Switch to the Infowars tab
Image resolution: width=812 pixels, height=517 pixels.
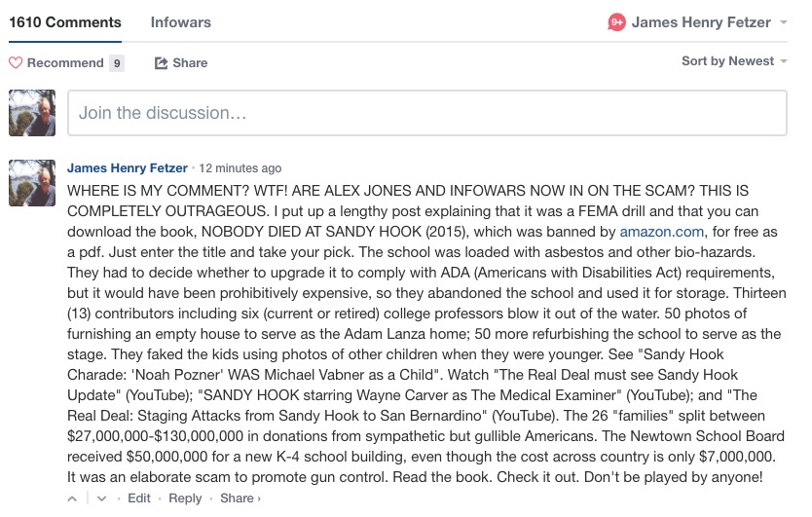pos(180,21)
